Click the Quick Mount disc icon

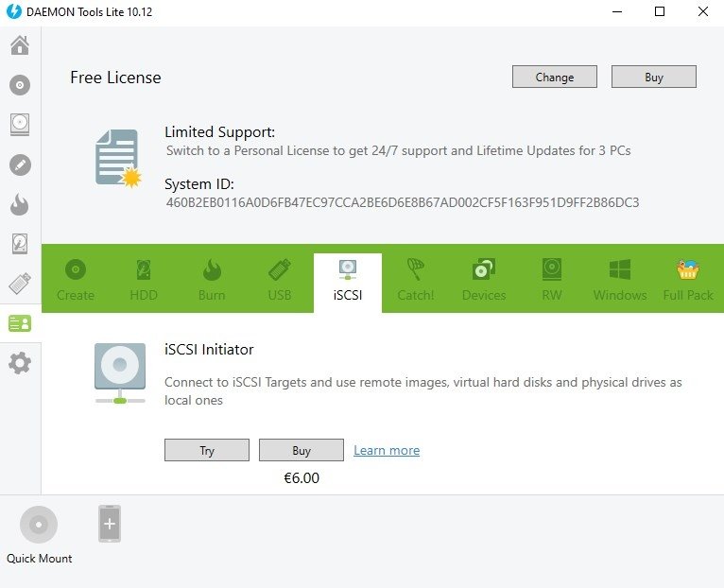coord(39,525)
